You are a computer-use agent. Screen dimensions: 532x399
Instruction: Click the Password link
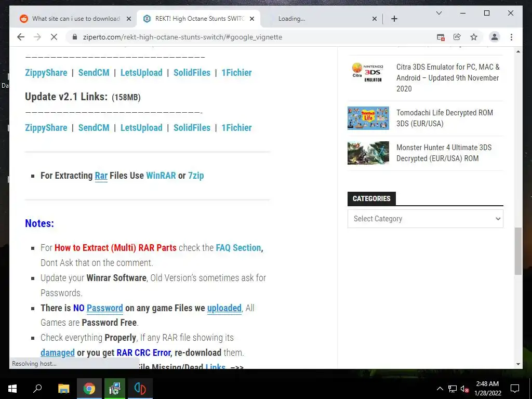point(105,308)
